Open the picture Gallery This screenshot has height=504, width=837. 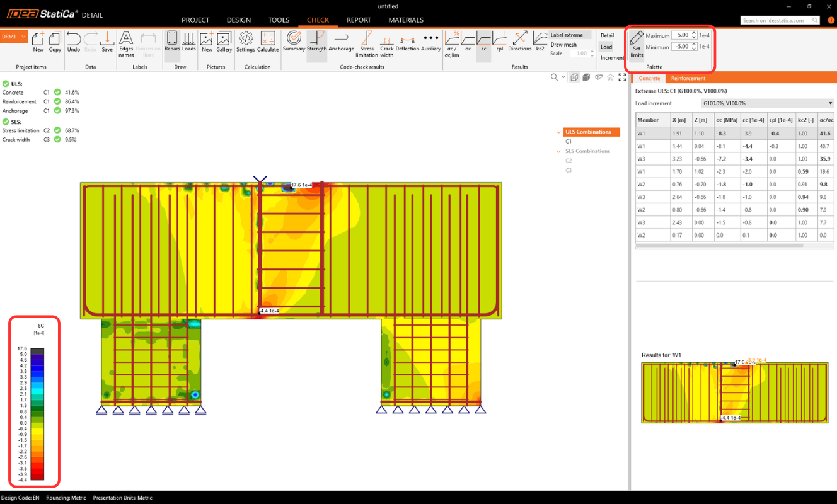click(x=224, y=42)
